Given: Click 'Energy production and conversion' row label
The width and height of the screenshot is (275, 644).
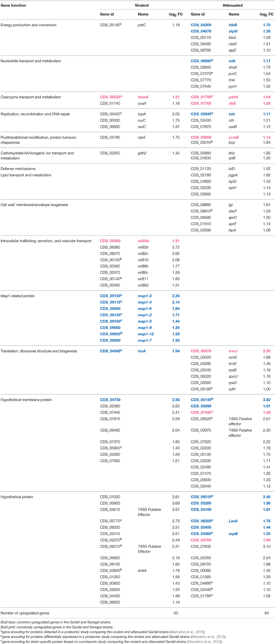Looking at the screenshot, I should point(28,25).
